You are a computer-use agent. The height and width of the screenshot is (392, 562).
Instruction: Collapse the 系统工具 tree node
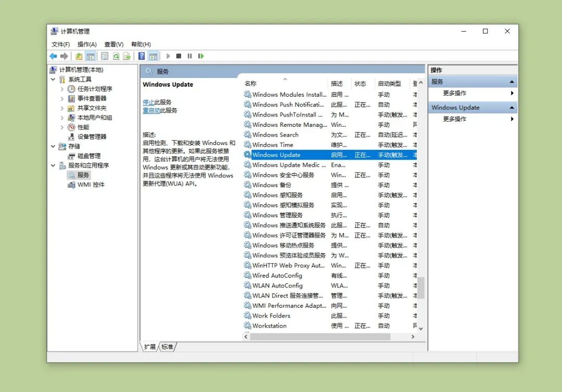[x=53, y=79]
